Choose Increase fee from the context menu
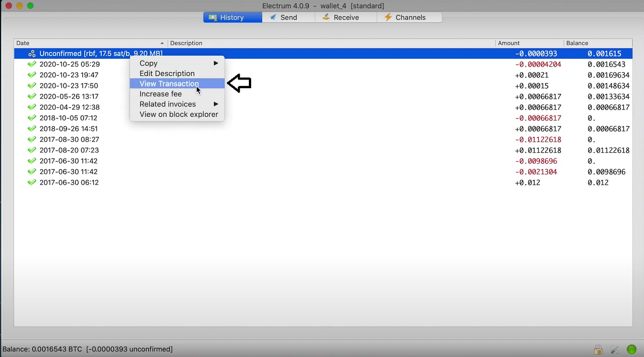 click(177, 94)
